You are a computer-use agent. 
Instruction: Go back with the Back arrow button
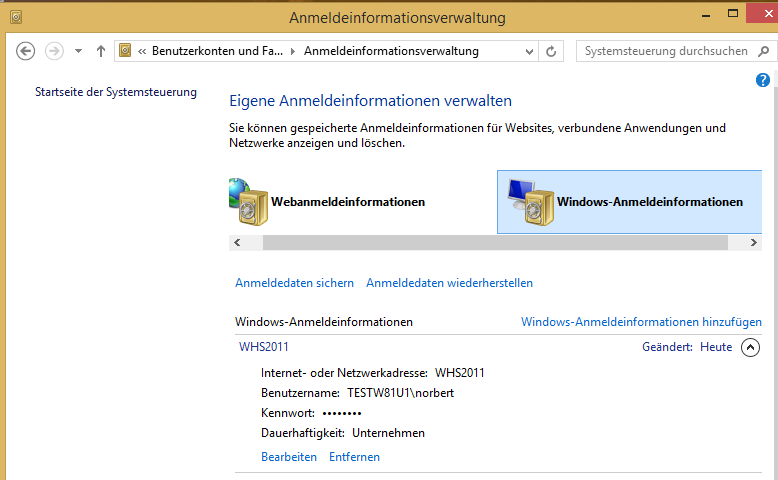pos(25,51)
